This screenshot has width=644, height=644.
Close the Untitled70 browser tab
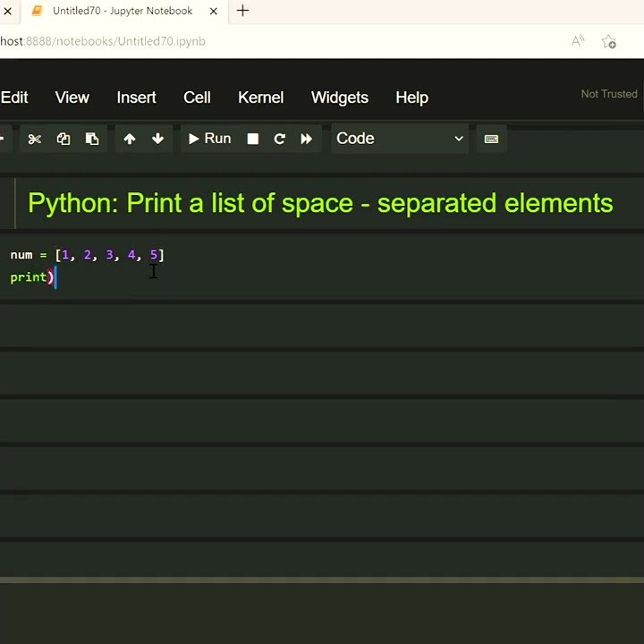pyautogui.click(x=214, y=12)
